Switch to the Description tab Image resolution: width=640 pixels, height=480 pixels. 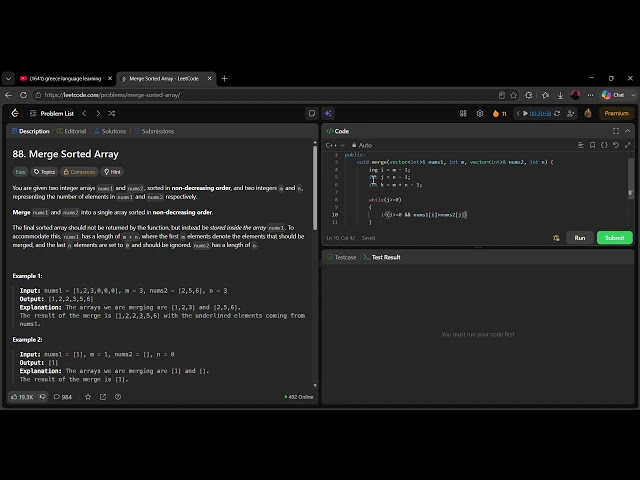(31, 131)
